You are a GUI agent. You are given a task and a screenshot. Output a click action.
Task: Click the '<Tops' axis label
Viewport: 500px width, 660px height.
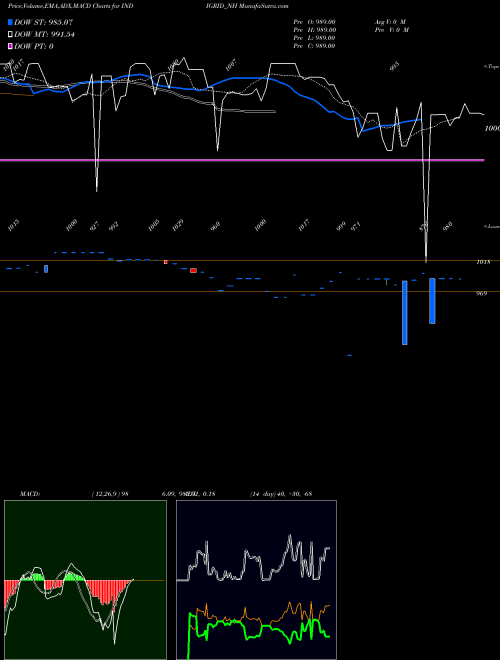pyautogui.click(x=492, y=67)
